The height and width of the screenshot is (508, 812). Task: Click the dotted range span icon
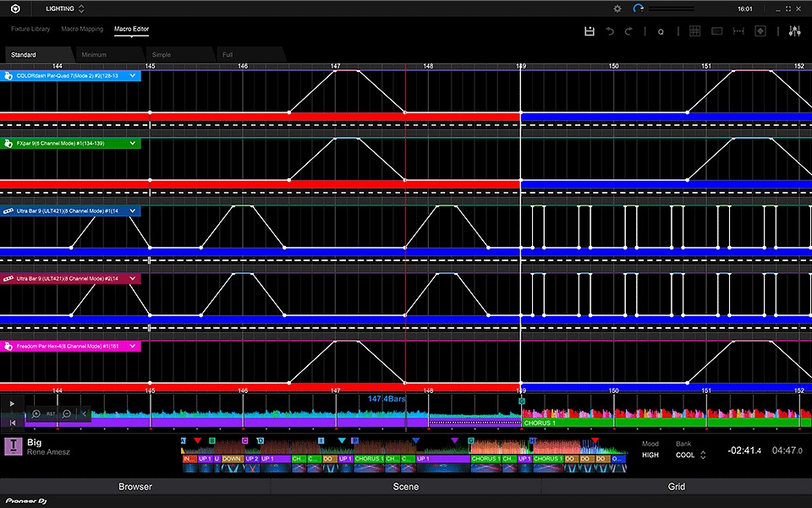pyautogui.click(x=738, y=31)
